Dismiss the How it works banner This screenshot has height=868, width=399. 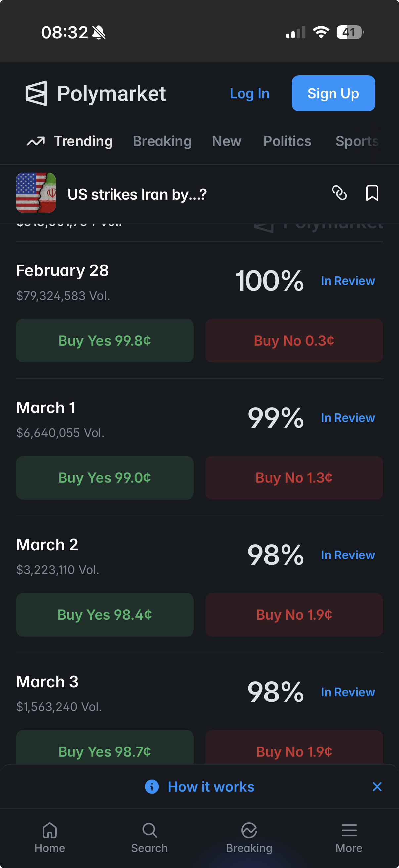[x=377, y=787]
